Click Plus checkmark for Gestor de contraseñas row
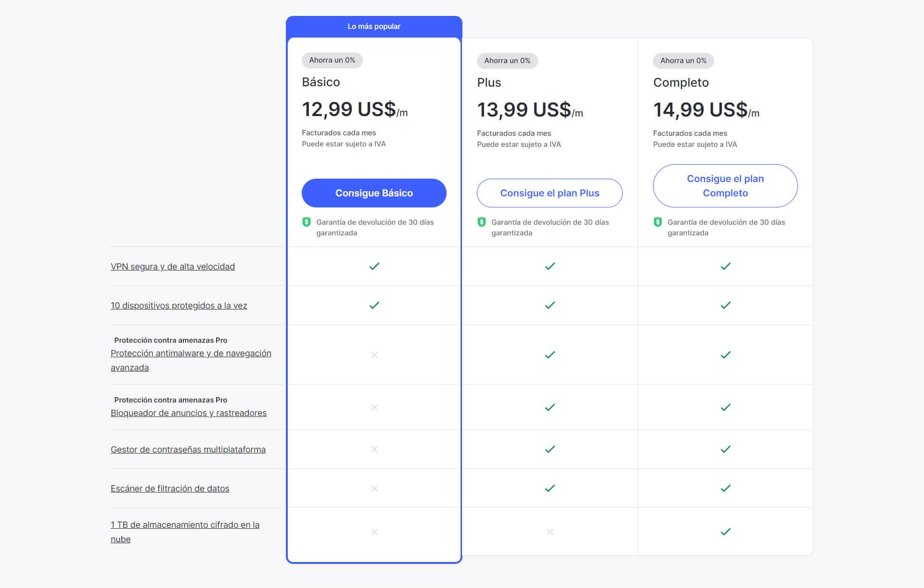924x588 pixels. (x=550, y=449)
